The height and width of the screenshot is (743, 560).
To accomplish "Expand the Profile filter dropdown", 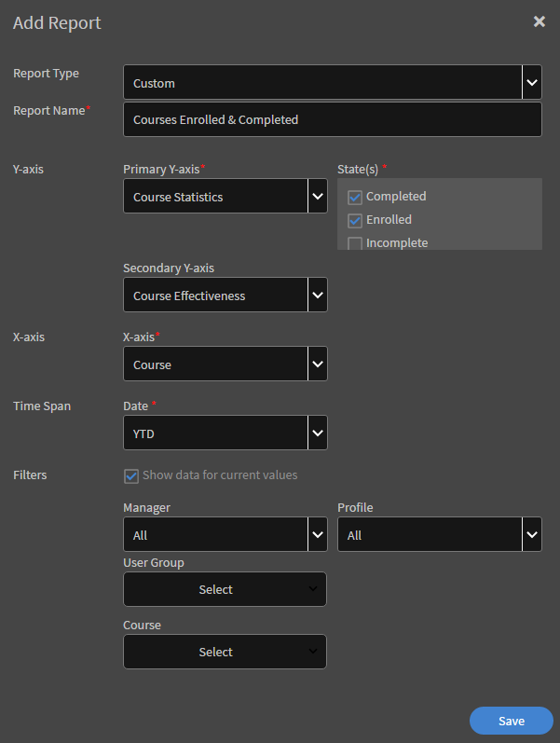I will click(x=532, y=535).
